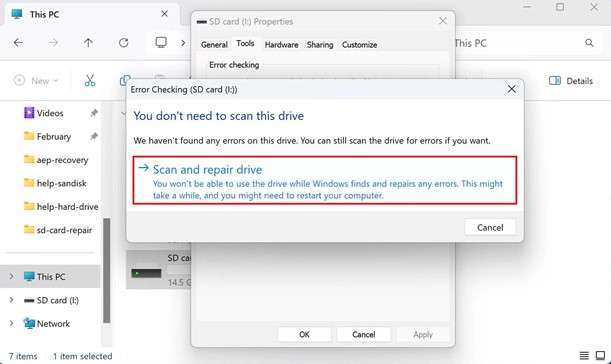Expand the This PC tree node
The image size is (611, 364).
(x=11, y=276)
